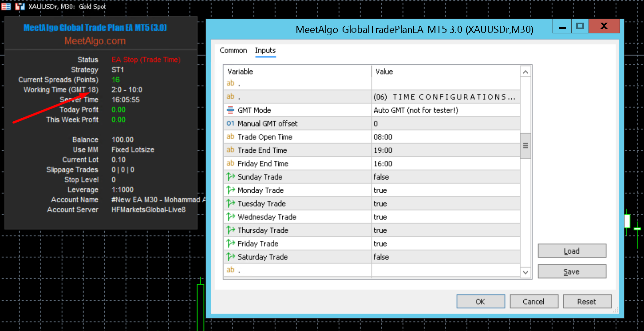The width and height of the screenshot is (644, 331).
Task: Click the chart symbol icon beside XAUUSDr
Action: pyautogui.click(x=20, y=7)
